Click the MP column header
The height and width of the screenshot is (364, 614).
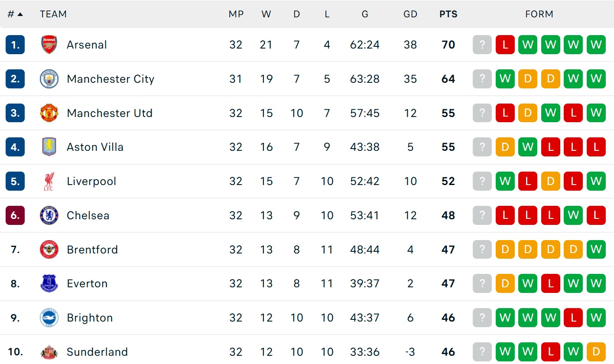pos(236,14)
